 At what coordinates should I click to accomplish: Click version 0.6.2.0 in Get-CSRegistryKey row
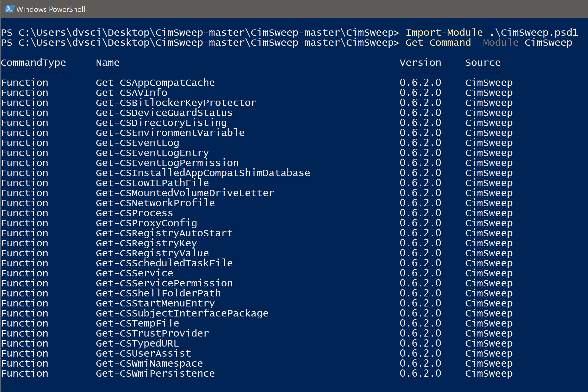coord(420,243)
